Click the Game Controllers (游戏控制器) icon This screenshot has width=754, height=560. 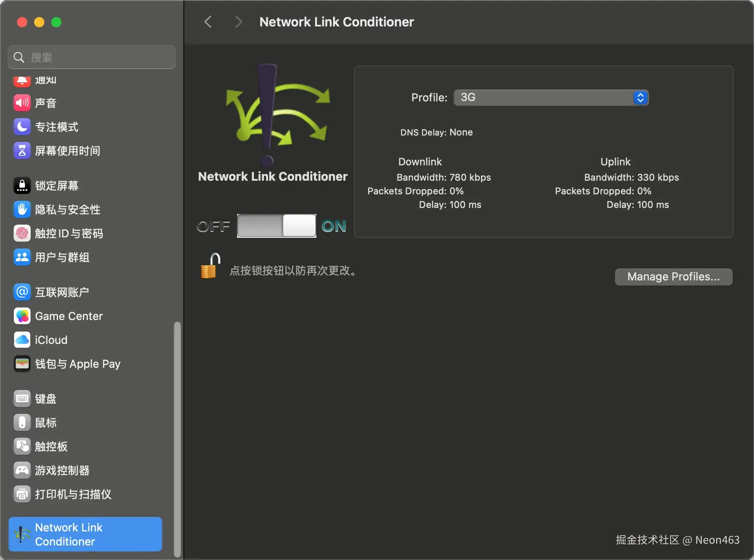click(x=22, y=470)
